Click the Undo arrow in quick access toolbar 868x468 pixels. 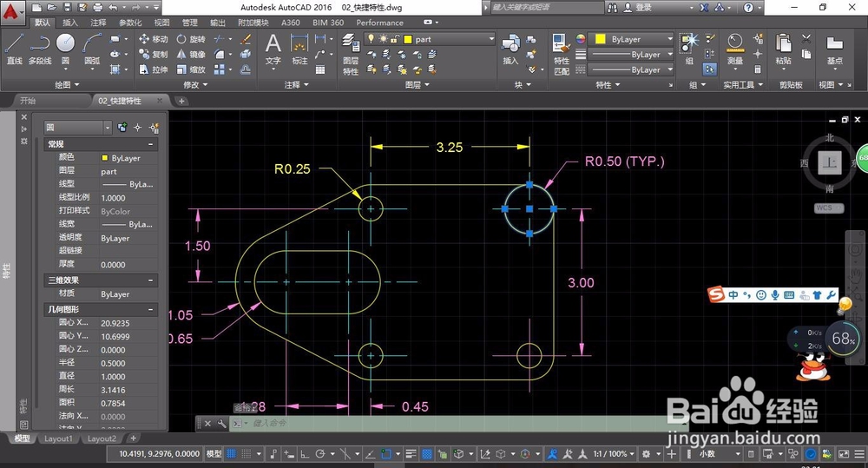click(114, 7)
